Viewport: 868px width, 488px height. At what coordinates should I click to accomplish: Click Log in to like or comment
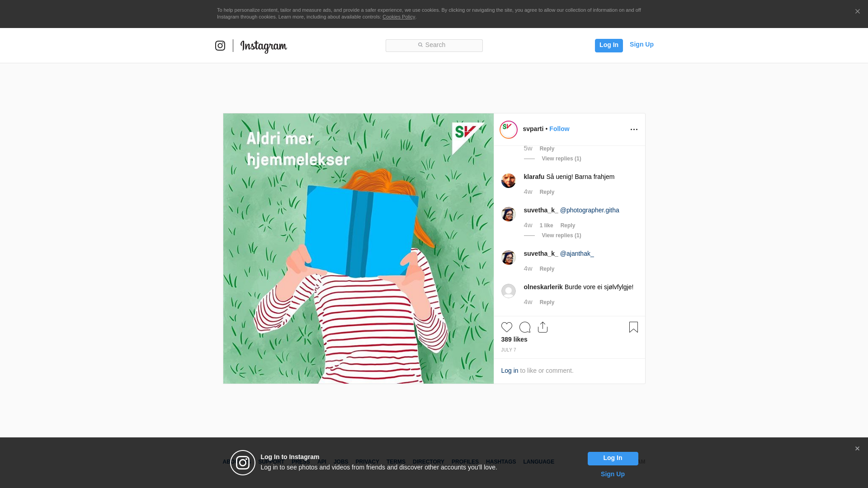[x=509, y=371]
